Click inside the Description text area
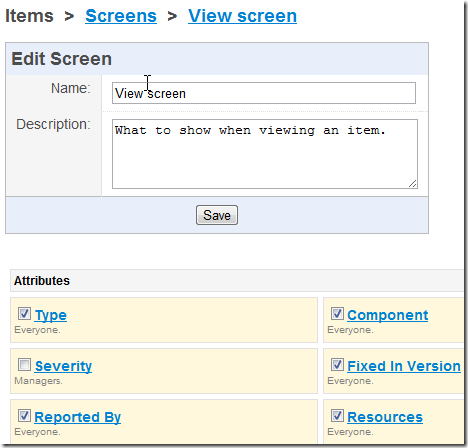This screenshot has width=468, height=448. pyautogui.click(x=265, y=154)
